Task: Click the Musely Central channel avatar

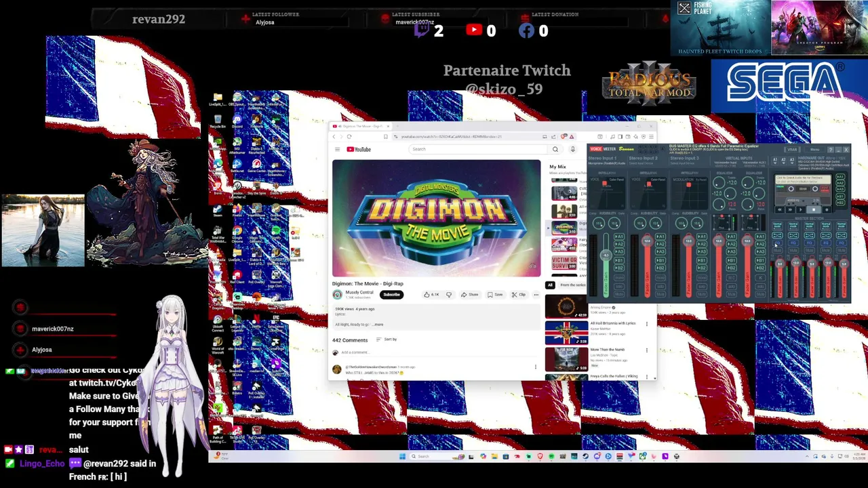Action: point(337,294)
